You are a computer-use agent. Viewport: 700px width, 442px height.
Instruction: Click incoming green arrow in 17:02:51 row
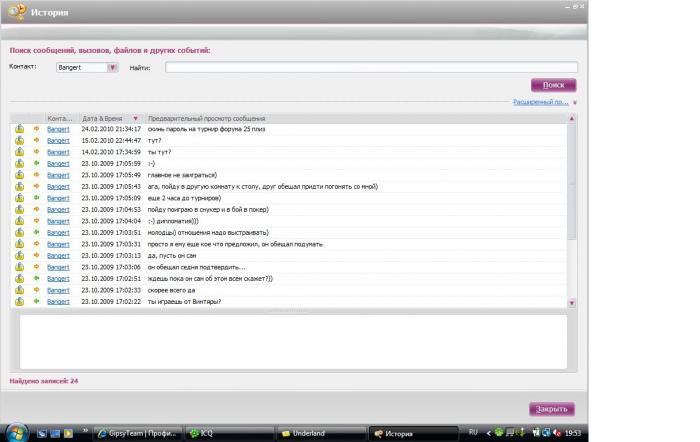(x=37, y=278)
